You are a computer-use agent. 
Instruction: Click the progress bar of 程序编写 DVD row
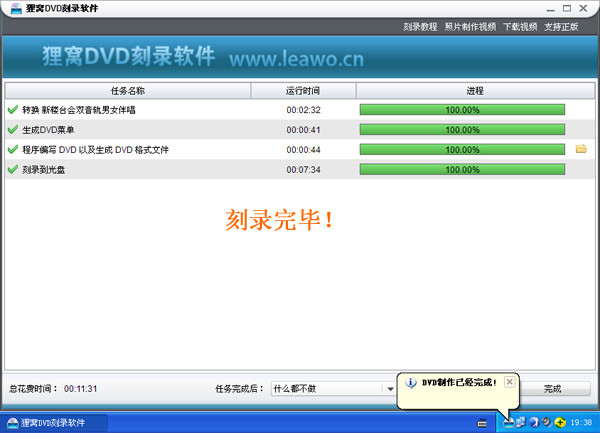[462, 150]
